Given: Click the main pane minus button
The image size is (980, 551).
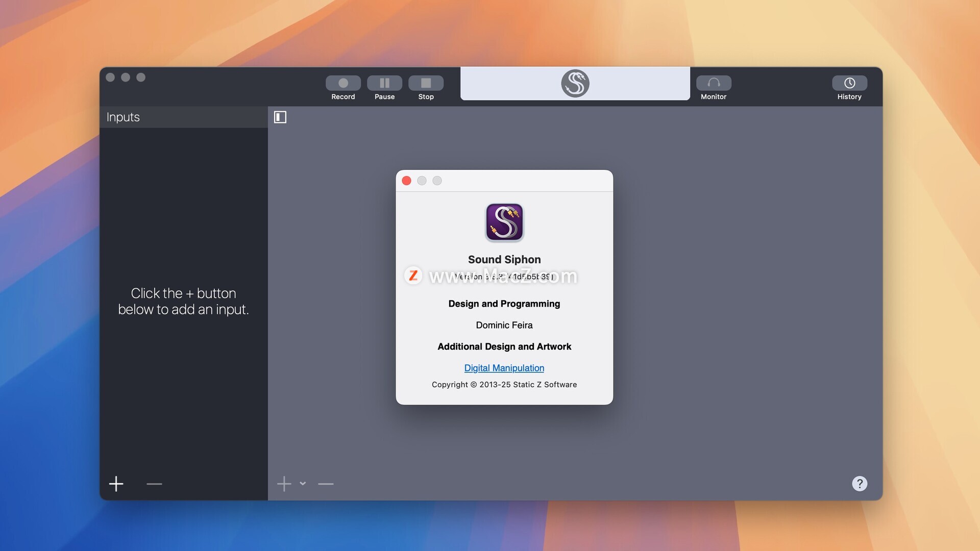Looking at the screenshot, I should 326,484.
